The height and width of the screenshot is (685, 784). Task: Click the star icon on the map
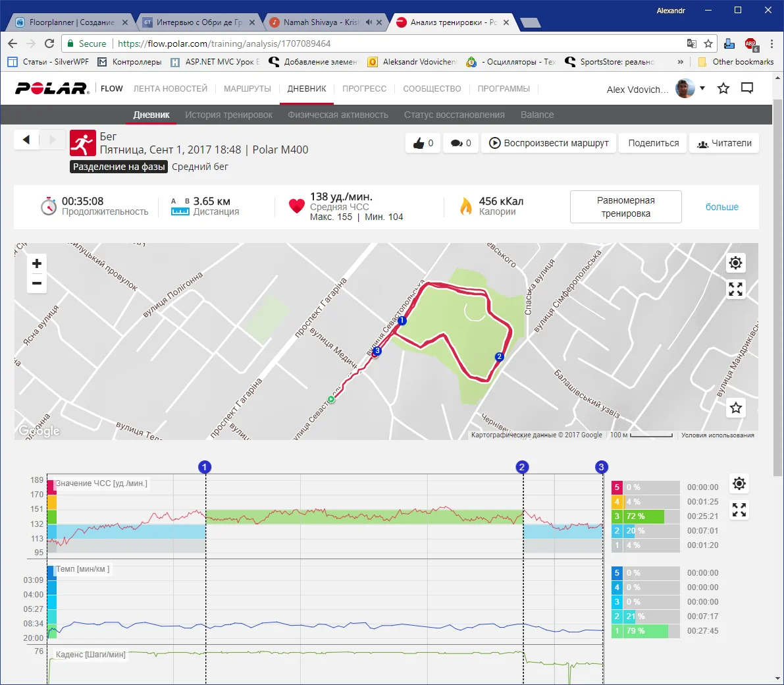point(735,408)
